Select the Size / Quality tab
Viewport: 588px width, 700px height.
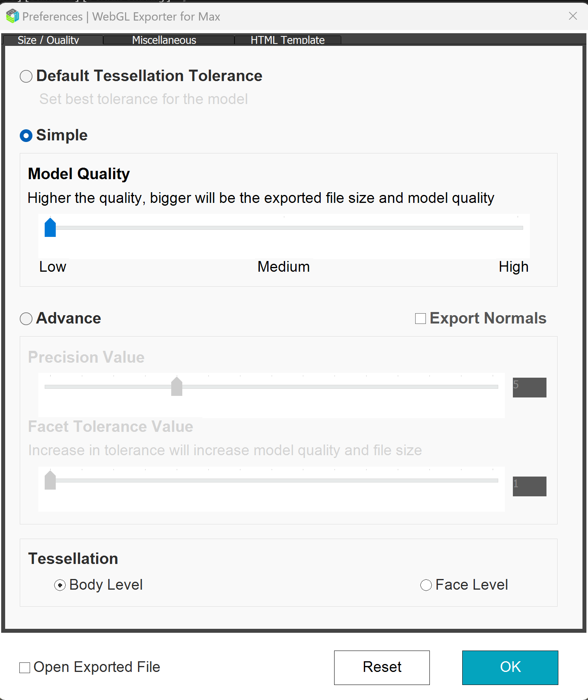[x=48, y=40]
